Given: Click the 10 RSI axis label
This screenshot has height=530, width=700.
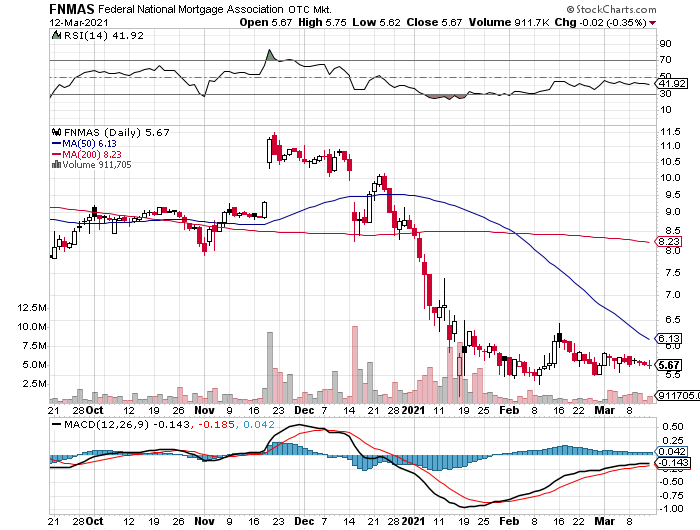Looking at the screenshot, I should tap(666, 110).
